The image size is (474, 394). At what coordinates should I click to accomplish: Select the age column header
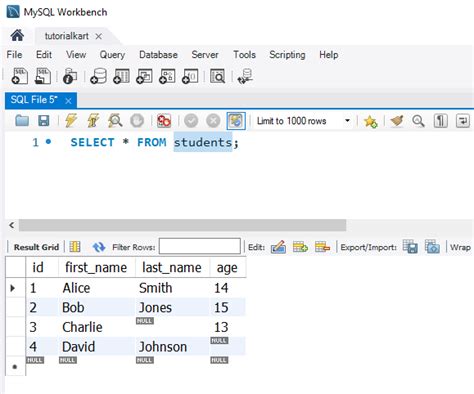coord(228,267)
